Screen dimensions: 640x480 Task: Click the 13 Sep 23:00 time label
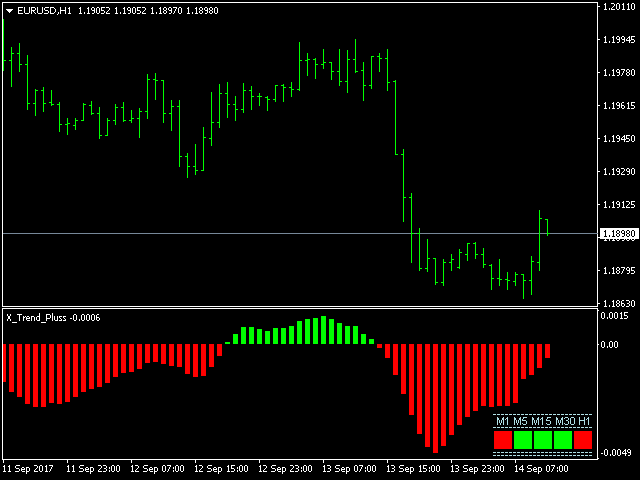pos(477,469)
